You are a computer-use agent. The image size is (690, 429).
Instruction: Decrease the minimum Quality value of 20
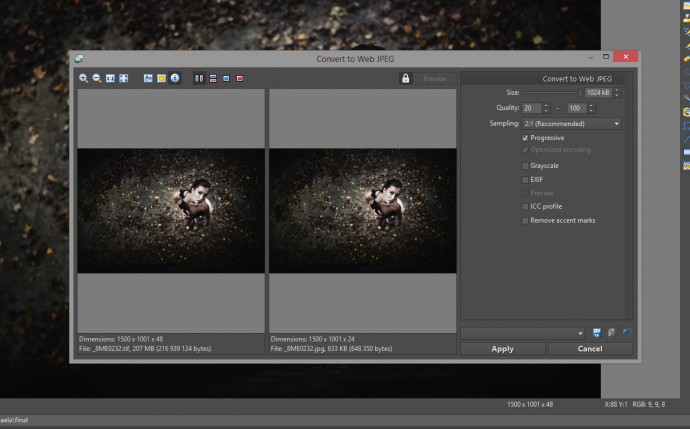click(546, 110)
